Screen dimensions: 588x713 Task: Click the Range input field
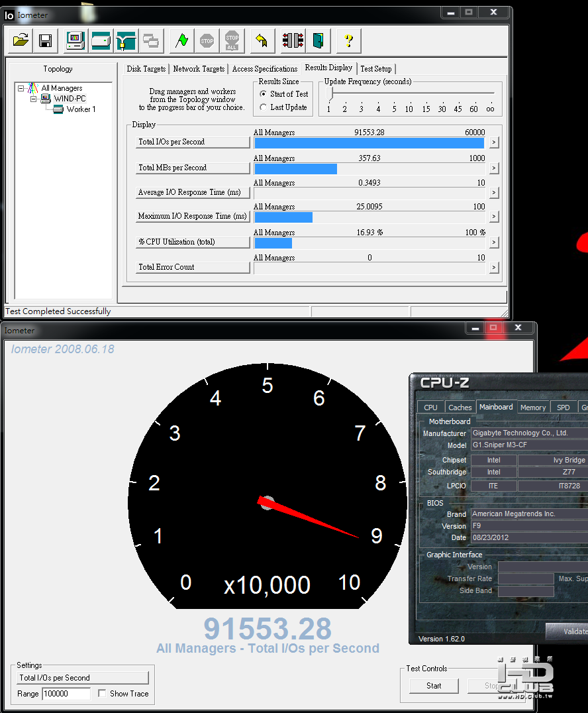(66, 693)
